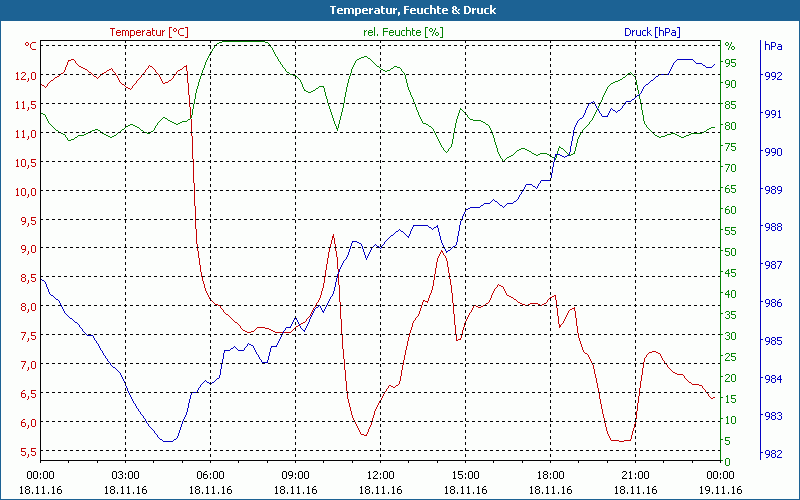Viewport: 800px width, 500px height.
Task: Click the blue hPa axis unit label
Action: [772, 46]
